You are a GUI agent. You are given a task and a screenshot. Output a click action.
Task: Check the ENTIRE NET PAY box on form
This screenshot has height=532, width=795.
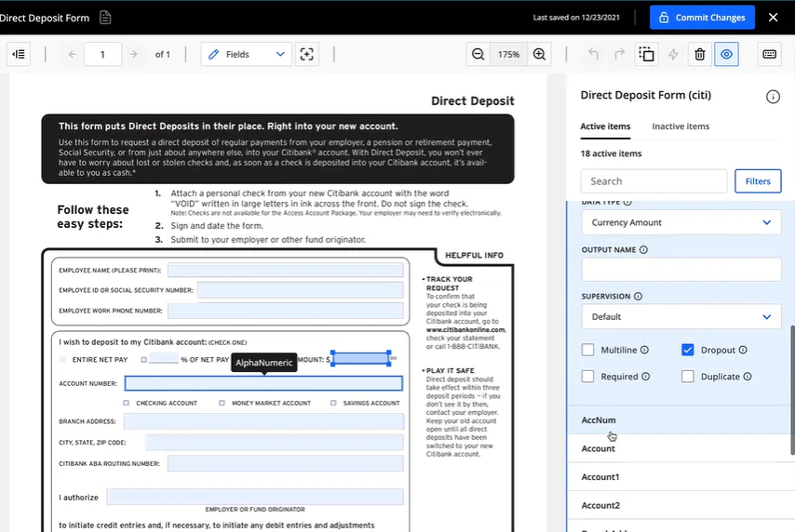(63, 360)
